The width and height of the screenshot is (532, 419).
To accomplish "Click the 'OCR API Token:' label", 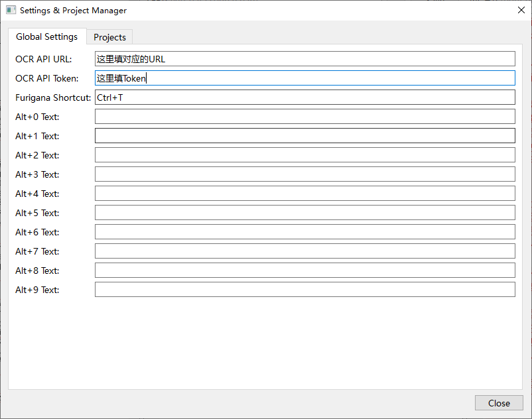I will tap(47, 79).
